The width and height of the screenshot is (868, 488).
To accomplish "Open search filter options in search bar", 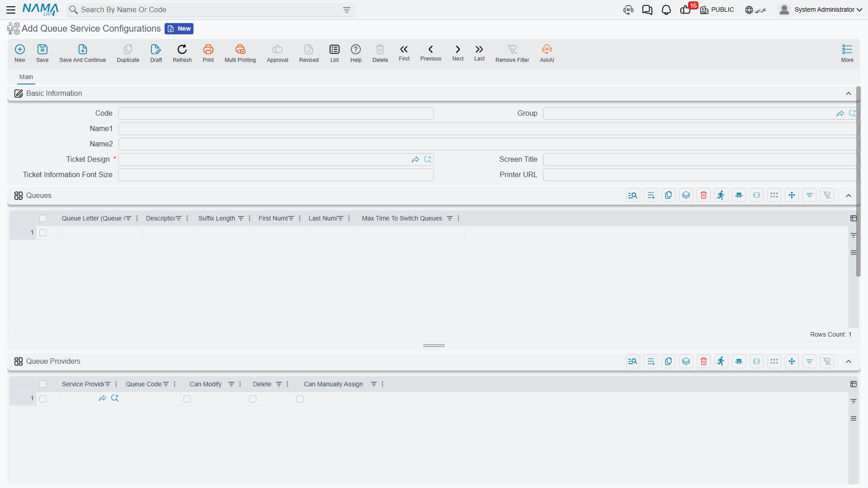I will coord(347,10).
